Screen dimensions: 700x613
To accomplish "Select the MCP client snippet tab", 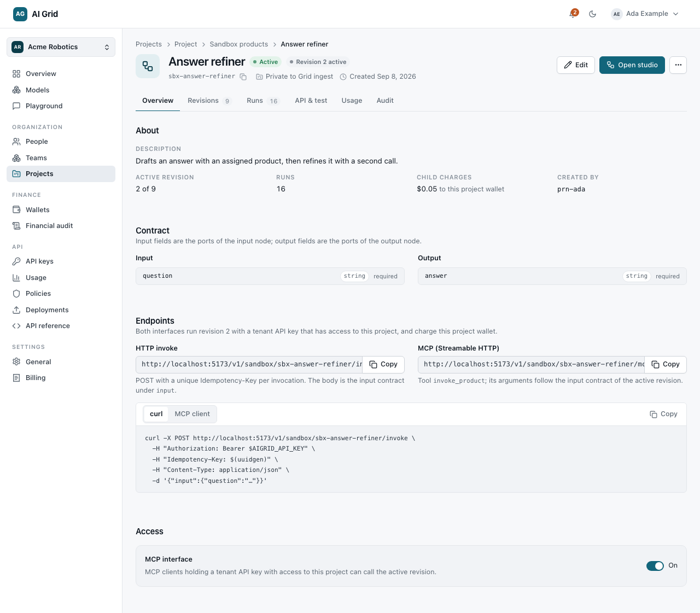I will click(192, 414).
